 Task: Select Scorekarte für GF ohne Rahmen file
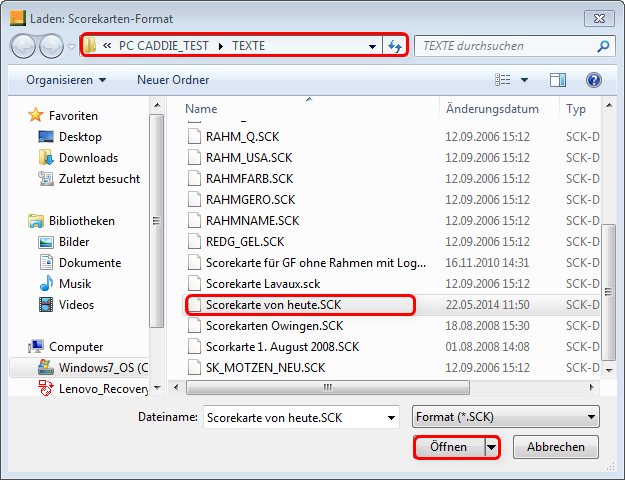[x=316, y=263]
